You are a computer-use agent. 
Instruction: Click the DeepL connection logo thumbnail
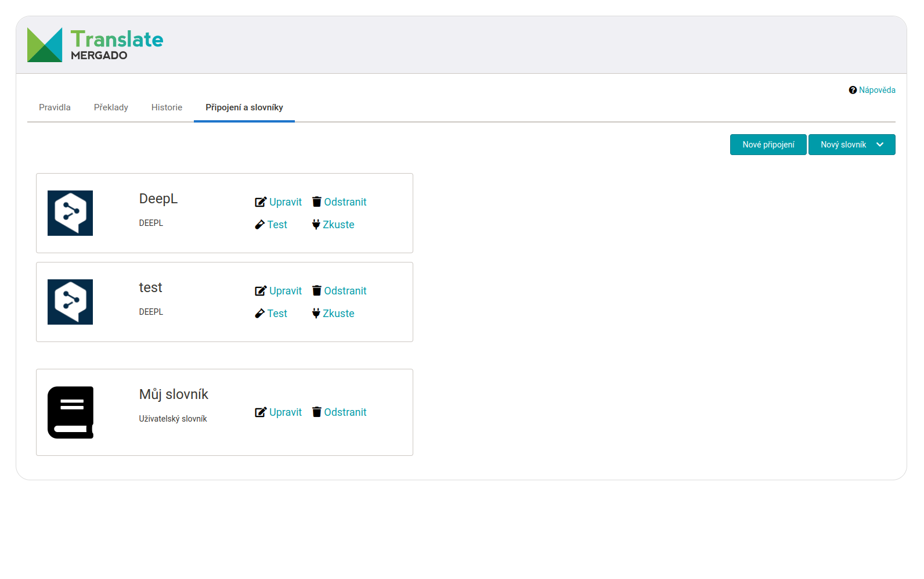[x=70, y=213]
